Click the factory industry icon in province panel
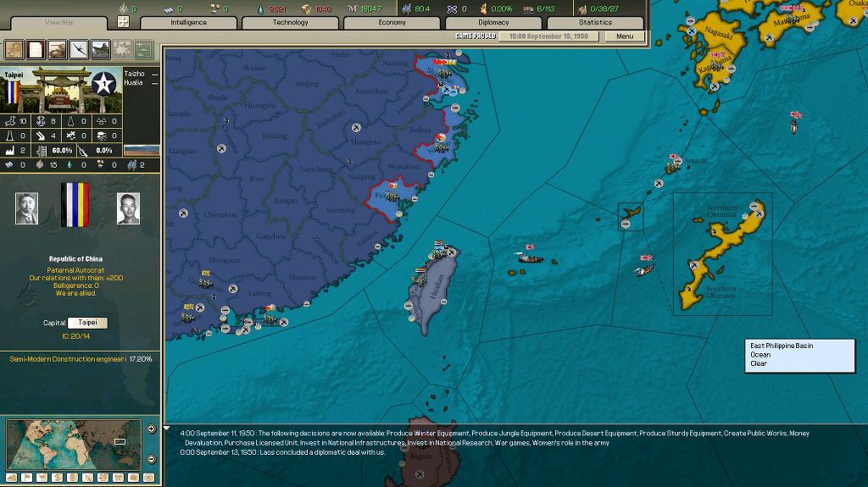This screenshot has height=487, width=868. coord(10,150)
